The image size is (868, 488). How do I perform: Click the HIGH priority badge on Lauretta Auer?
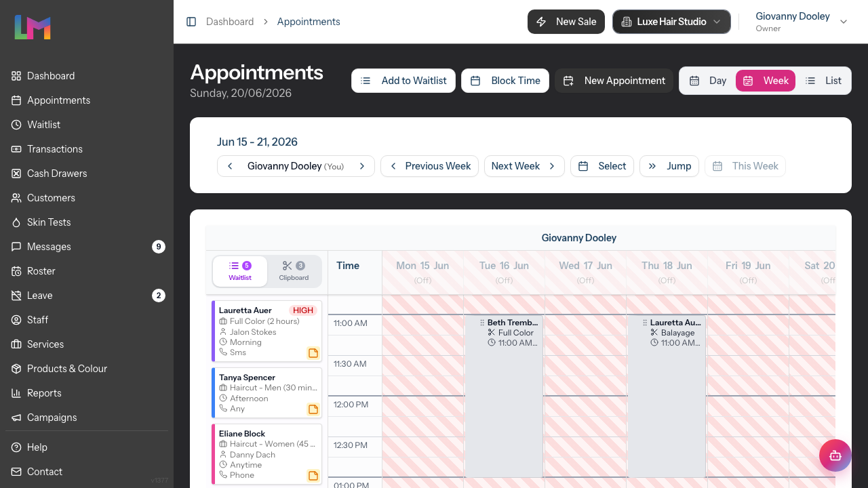(303, 310)
